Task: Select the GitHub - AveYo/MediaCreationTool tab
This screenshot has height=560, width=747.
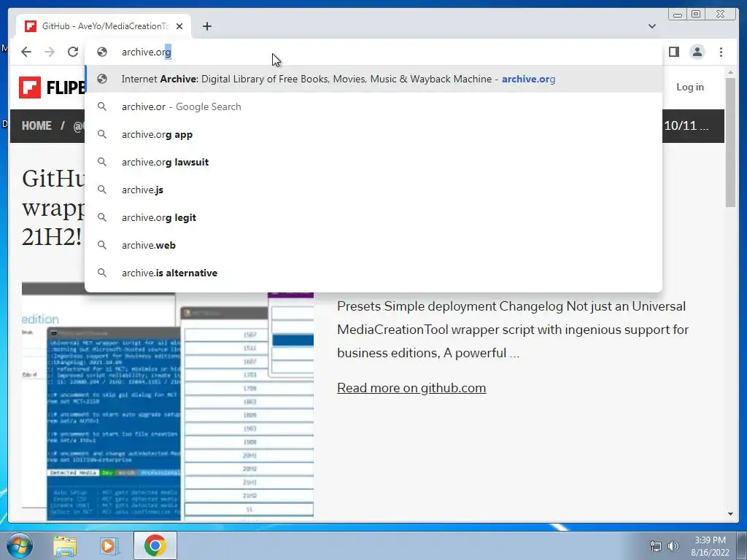Action: pyautogui.click(x=104, y=26)
